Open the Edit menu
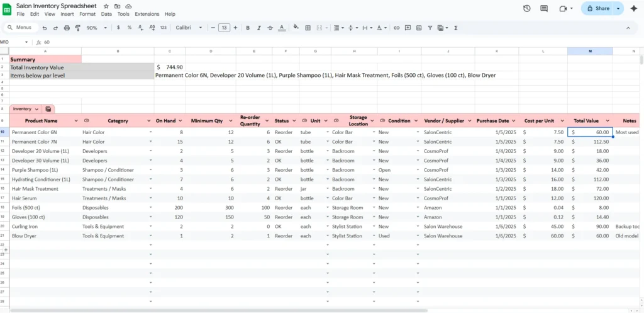The height and width of the screenshot is (313, 644). point(35,14)
